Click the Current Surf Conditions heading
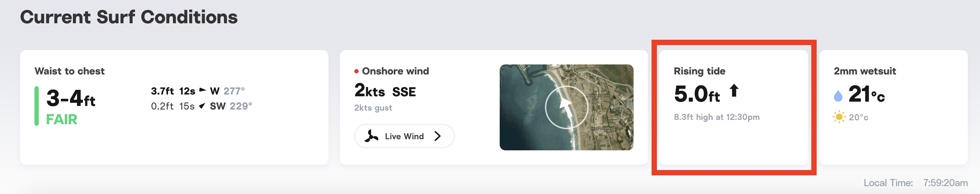This screenshot has height=194, width=980. (129, 17)
